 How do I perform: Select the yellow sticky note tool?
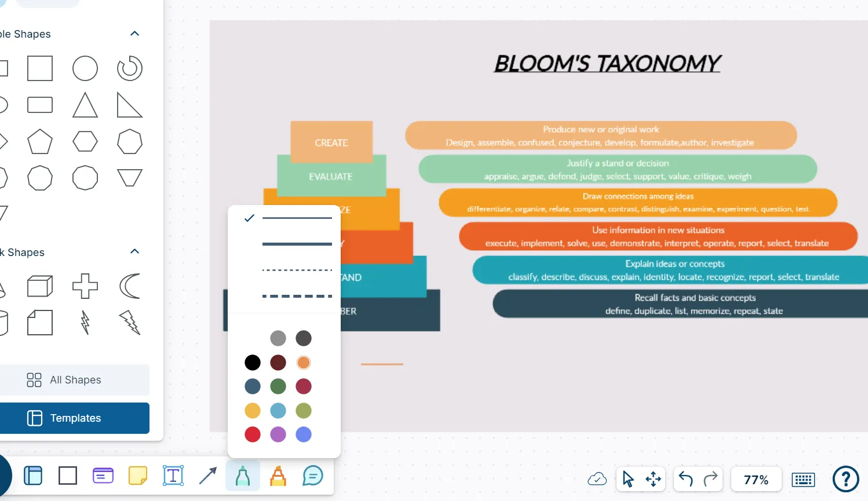tap(138, 476)
